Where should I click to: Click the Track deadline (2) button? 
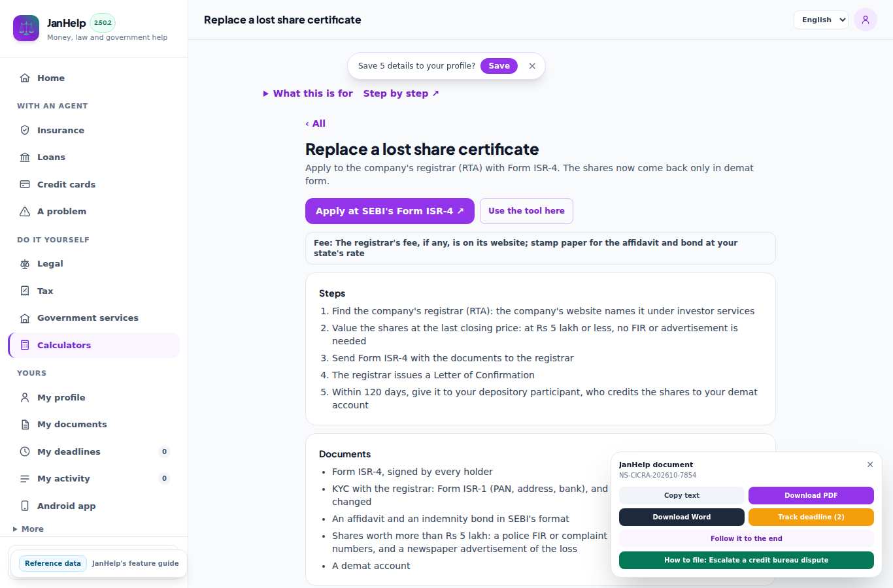click(811, 517)
